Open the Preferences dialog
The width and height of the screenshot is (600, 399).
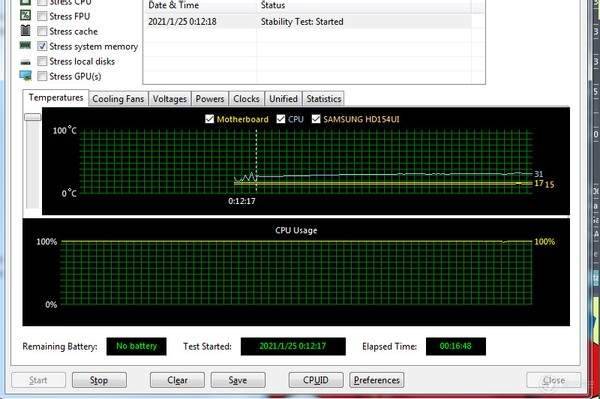coord(377,380)
